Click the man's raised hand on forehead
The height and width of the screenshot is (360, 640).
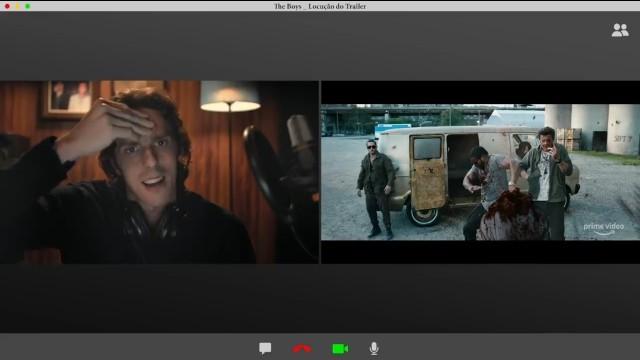pos(107,126)
